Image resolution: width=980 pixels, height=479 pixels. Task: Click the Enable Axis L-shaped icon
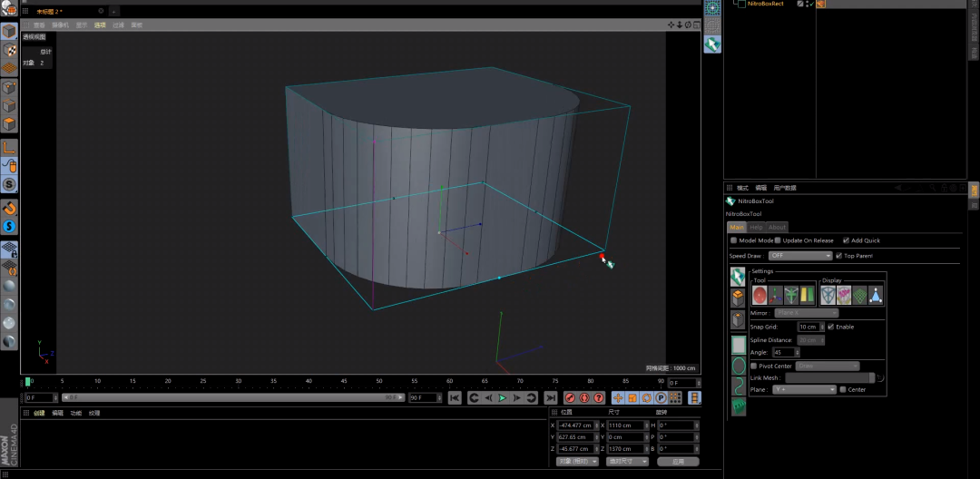[9, 147]
